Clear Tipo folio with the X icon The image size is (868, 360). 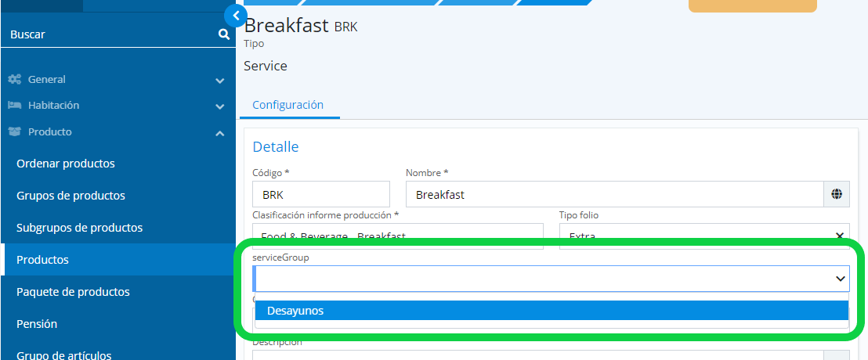[840, 236]
